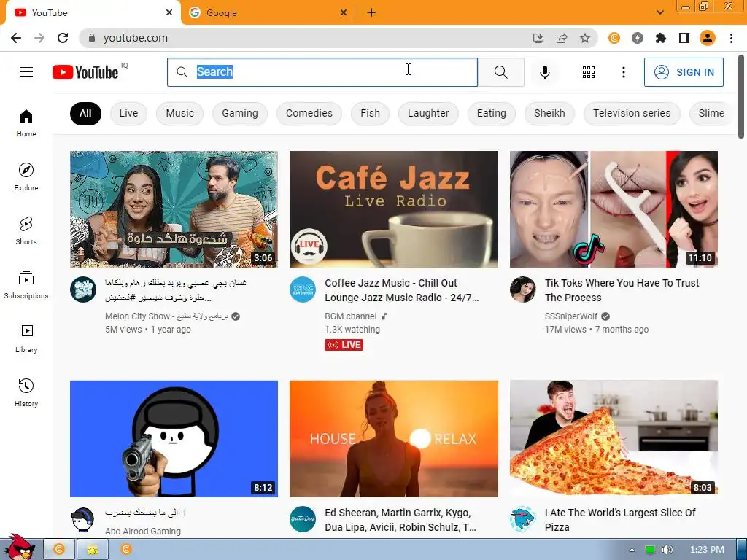Open Abo Alrood Gaming channel link
The height and width of the screenshot is (560, 747).
click(143, 531)
